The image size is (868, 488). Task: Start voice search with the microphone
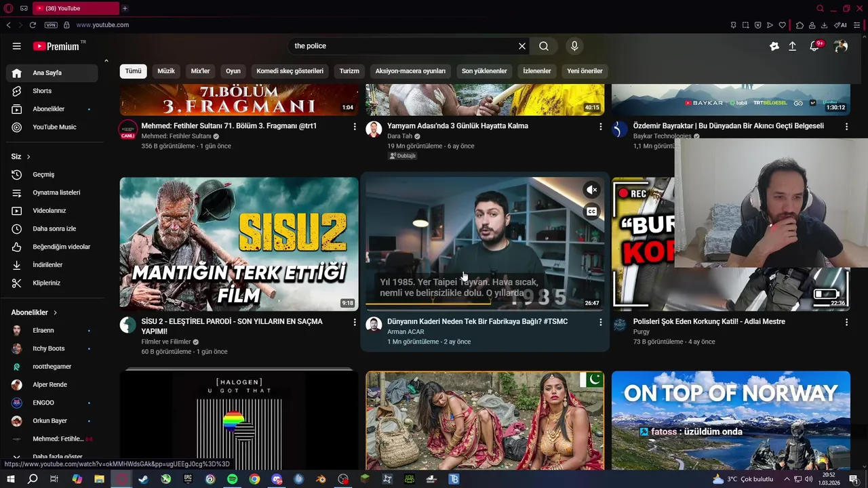(x=574, y=46)
